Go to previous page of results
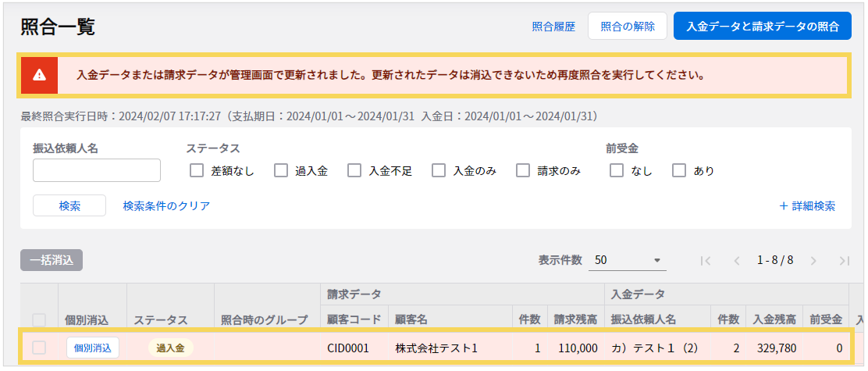Viewport: 868px width, 371px height. click(x=736, y=260)
